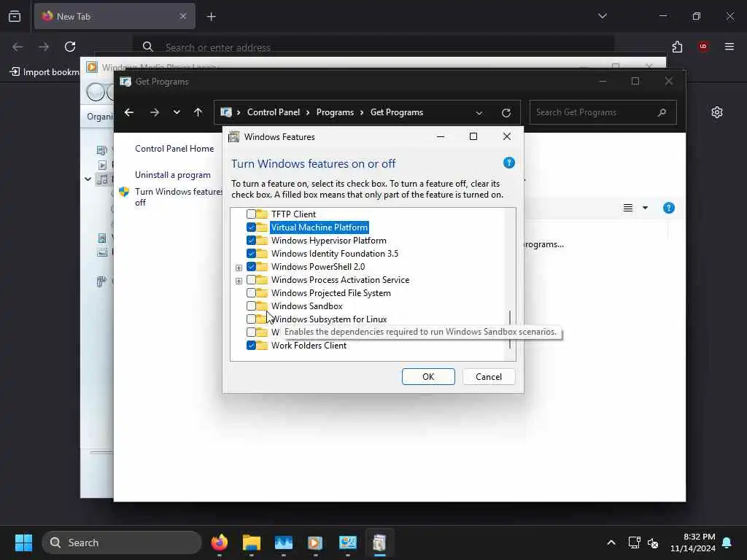Enable Windows Process Activation Service checkbox
747x560 pixels.
point(251,279)
